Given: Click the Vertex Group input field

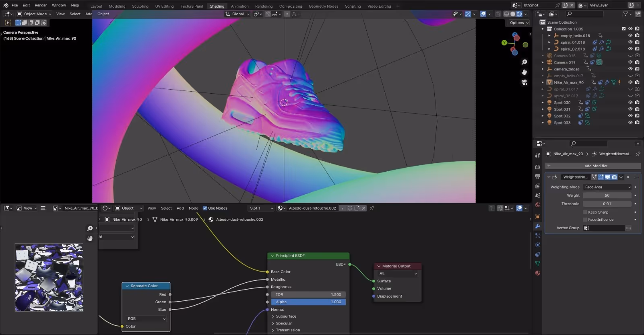Looking at the screenshot, I should [x=604, y=228].
